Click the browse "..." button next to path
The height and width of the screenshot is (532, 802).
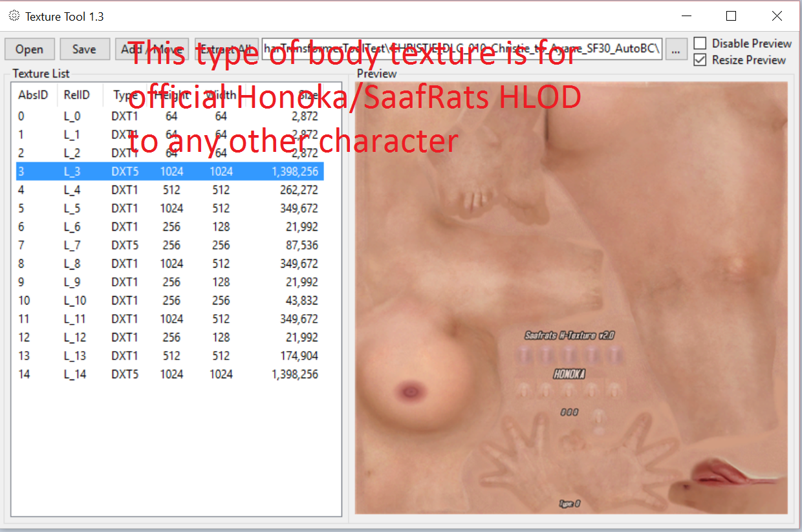point(676,49)
